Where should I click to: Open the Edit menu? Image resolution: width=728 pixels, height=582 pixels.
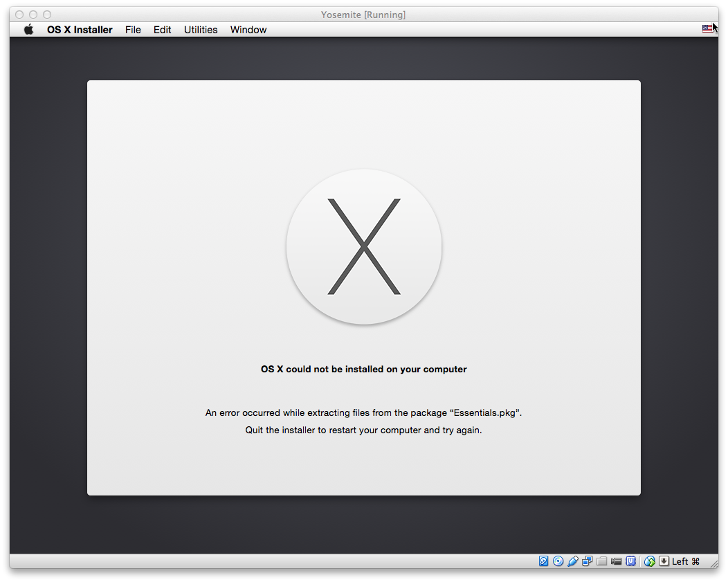(x=162, y=30)
